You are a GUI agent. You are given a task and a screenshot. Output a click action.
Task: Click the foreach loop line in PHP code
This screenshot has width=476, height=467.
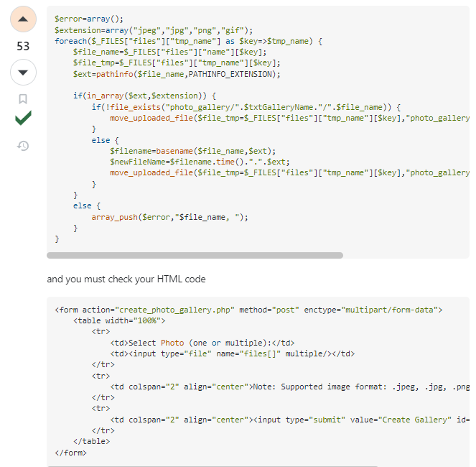point(188,42)
